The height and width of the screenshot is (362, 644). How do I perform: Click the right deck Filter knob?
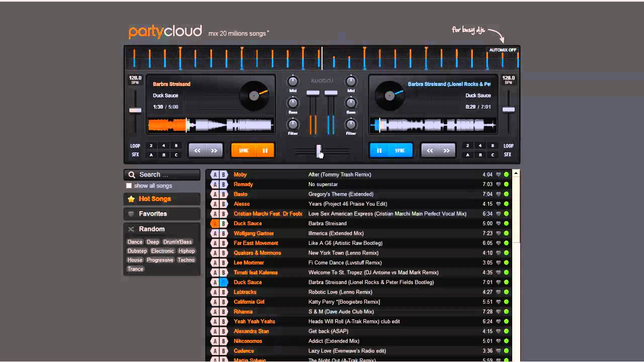coord(351,124)
